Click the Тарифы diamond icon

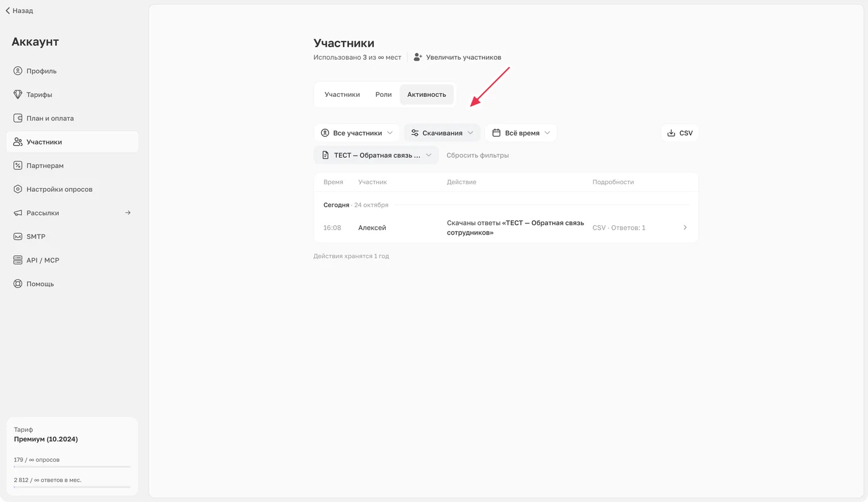click(x=18, y=94)
